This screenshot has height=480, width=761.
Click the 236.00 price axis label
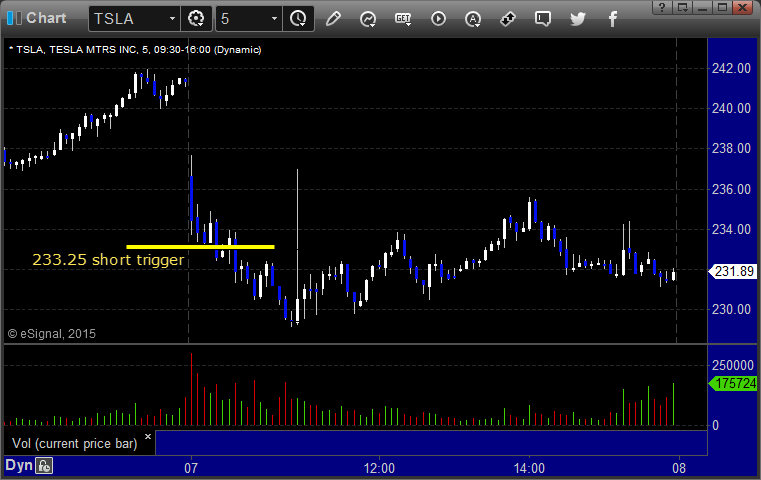731,189
